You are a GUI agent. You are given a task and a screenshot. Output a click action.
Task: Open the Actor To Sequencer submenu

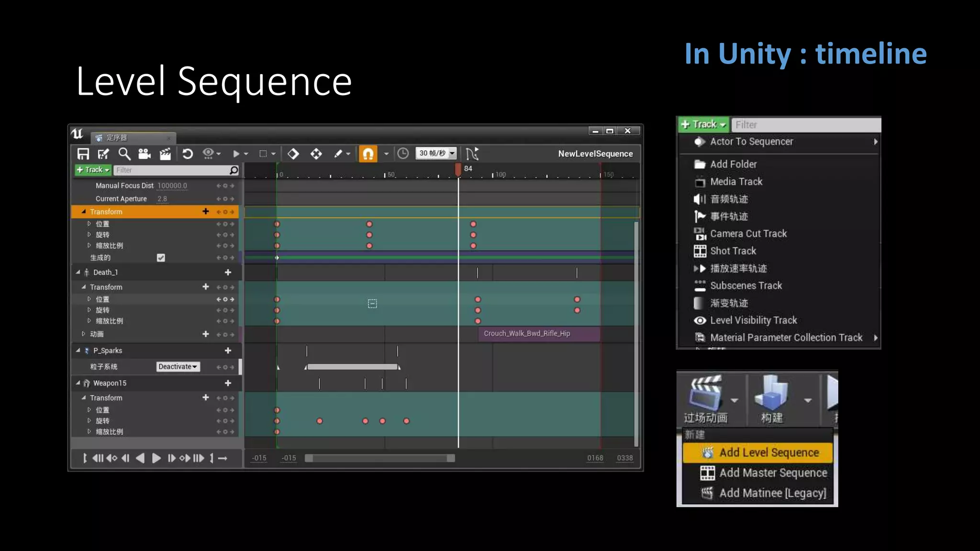point(779,142)
